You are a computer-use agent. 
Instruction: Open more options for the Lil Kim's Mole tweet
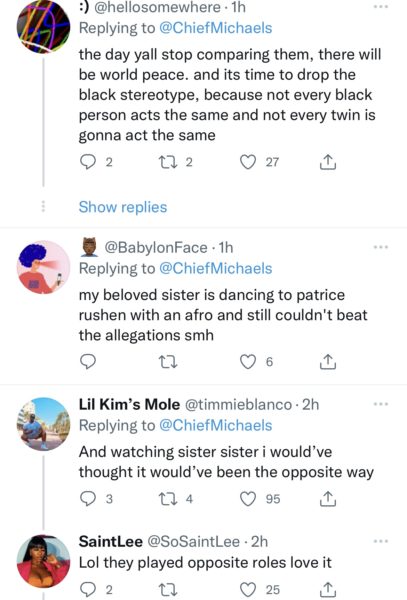pyautogui.click(x=381, y=404)
